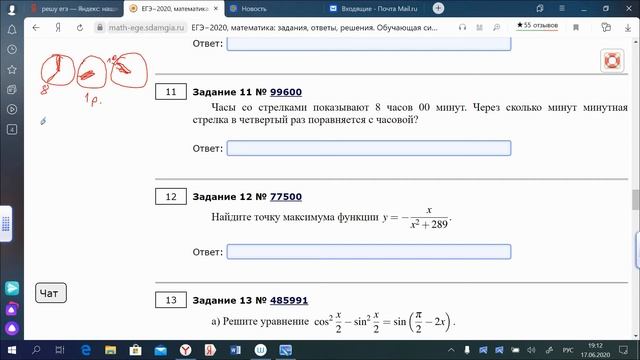Open Mail app from taskbar
This screenshot has width=640, height=360.
click(x=160, y=350)
